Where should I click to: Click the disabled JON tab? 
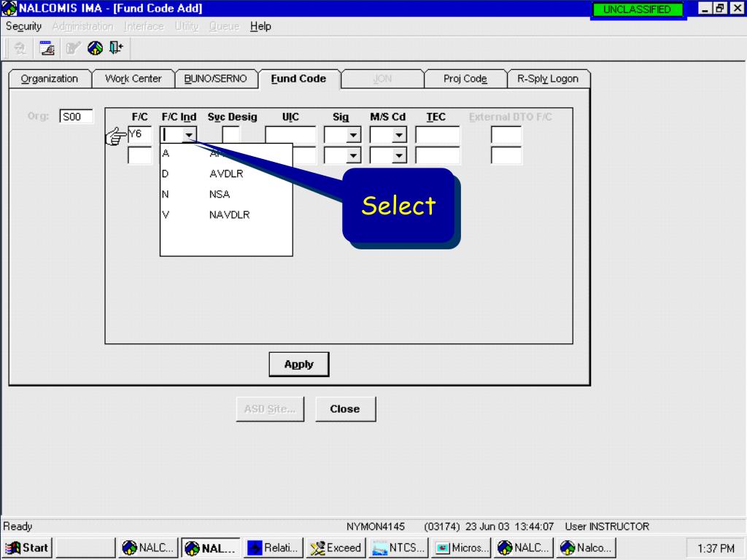pyautogui.click(x=382, y=79)
